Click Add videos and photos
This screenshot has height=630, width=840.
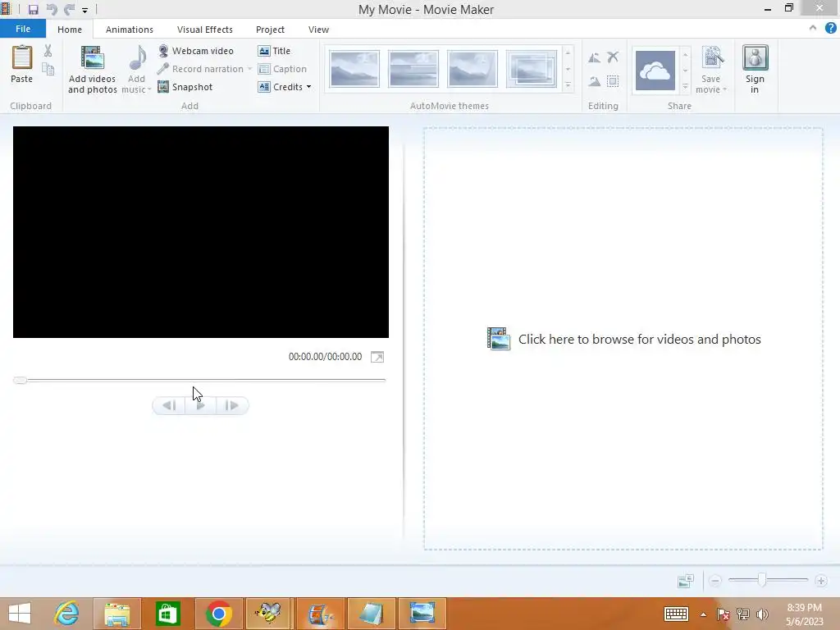[92, 70]
